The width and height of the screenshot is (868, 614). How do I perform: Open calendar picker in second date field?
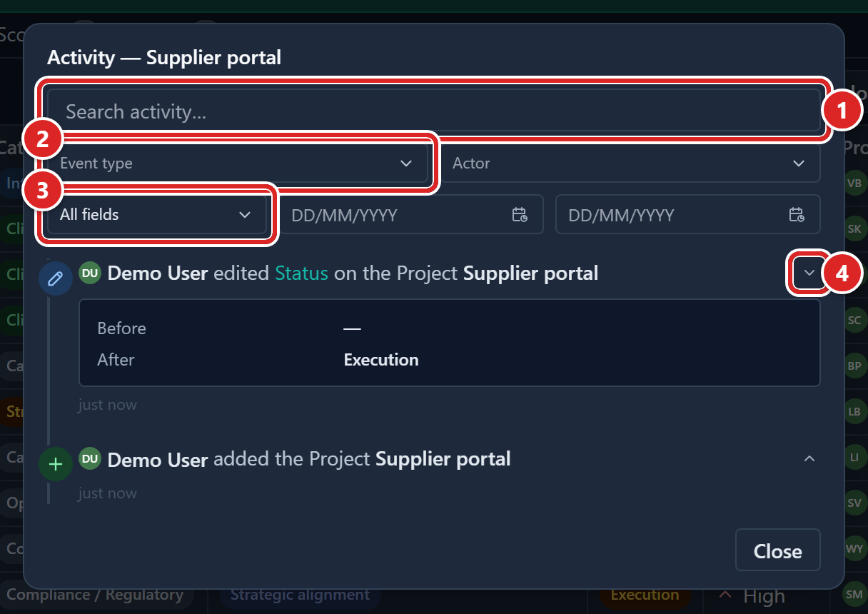(x=797, y=215)
